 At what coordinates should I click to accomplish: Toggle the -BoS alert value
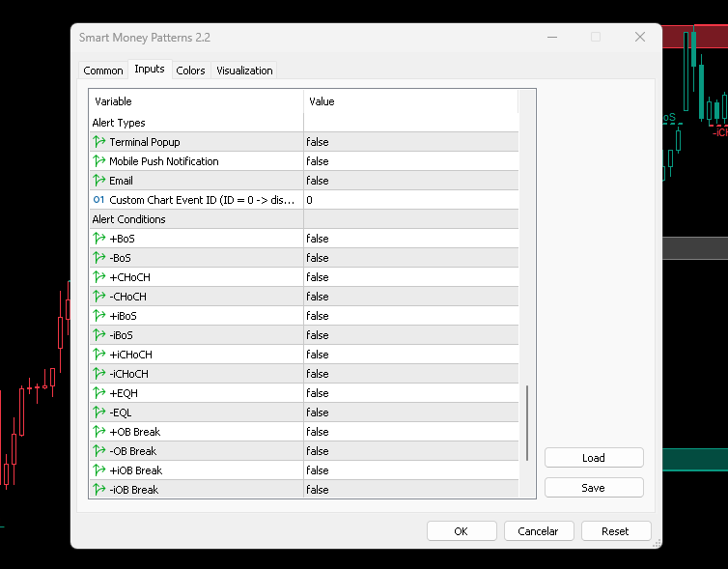tap(411, 258)
